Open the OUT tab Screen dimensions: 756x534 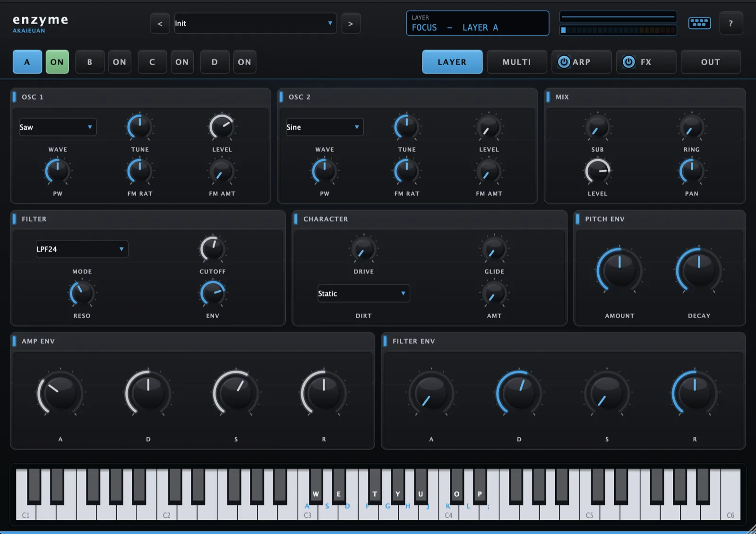point(711,62)
